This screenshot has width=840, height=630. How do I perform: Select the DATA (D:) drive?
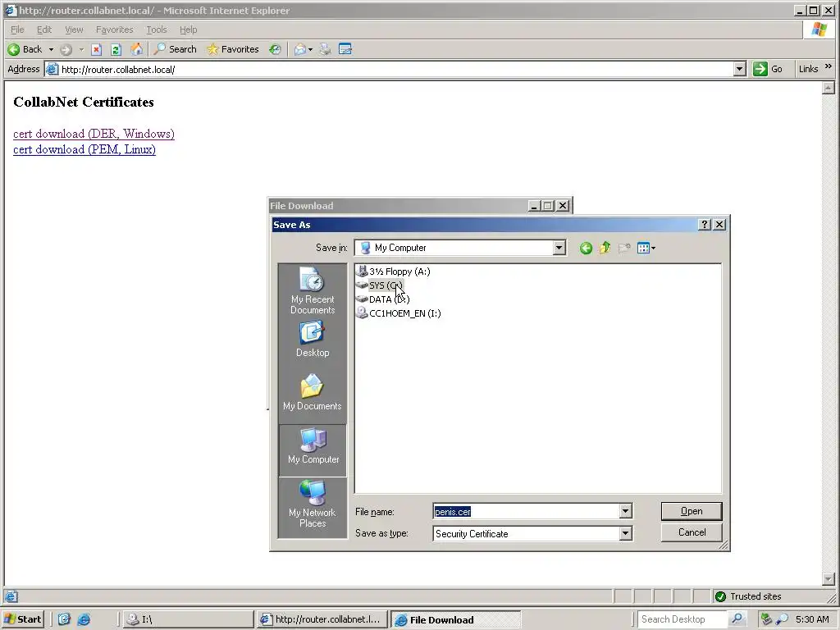click(383, 299)
